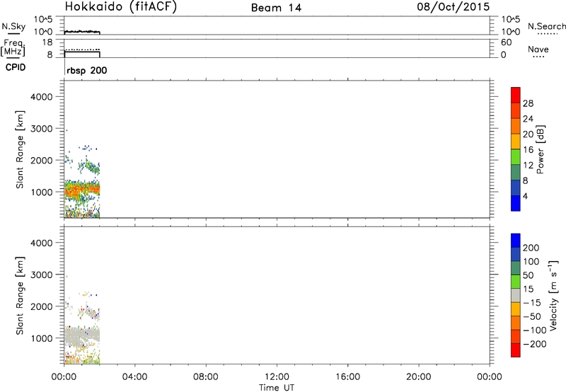The image size is (566, 392).
Task: Click the 08/Oct/2015 date label
Action: click(454, 7)
